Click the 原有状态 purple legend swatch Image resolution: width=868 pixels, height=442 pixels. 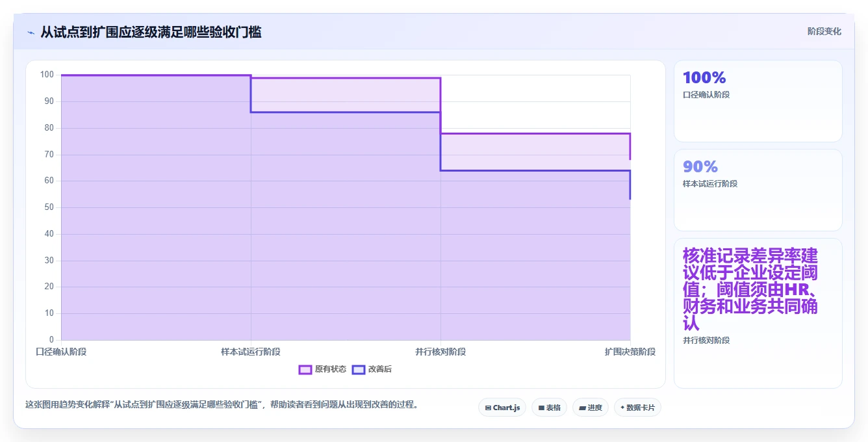(x=305, y=369)
